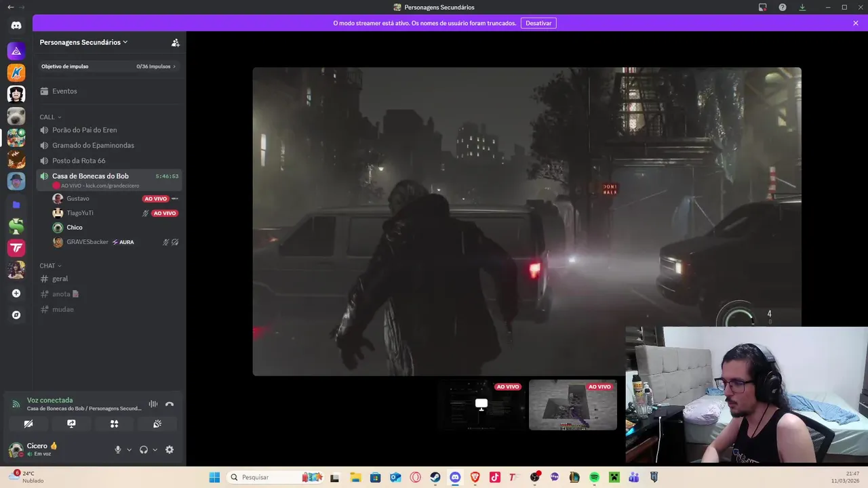This screenshot has width=868, height=488.
Task: Open soundboard button in voice panel
Action: pyautogui.click(x=157, y=424)
